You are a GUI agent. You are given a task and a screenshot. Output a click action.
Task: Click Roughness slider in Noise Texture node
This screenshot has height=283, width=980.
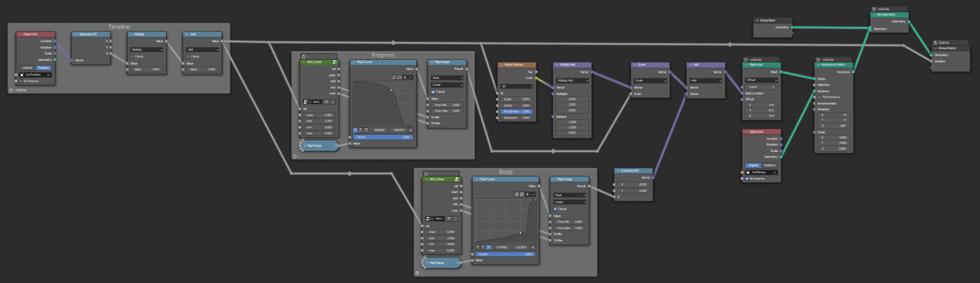pos(516,111)
